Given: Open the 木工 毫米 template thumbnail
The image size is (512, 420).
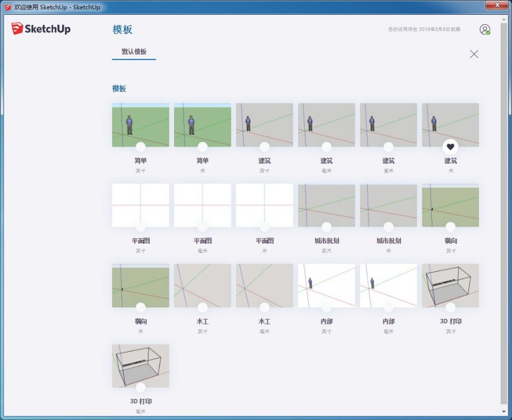Looking at the screenshot, I should tap(265, 285).
